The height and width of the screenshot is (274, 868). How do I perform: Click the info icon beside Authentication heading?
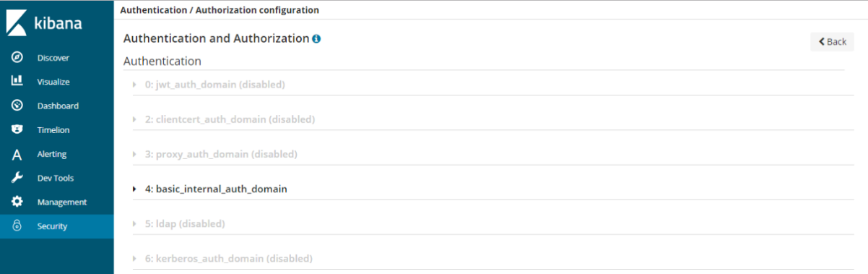[x=316, y=38]
